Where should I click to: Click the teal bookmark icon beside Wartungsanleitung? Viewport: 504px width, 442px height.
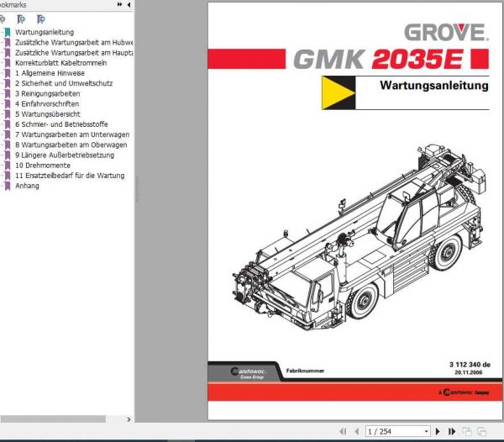pyautogui.click(x=8, y=32)
